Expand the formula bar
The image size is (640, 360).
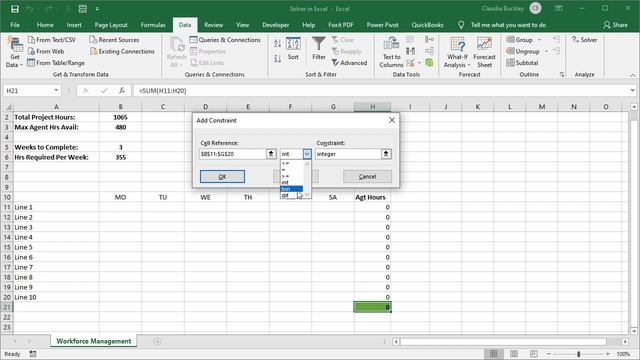pos(632,91)
